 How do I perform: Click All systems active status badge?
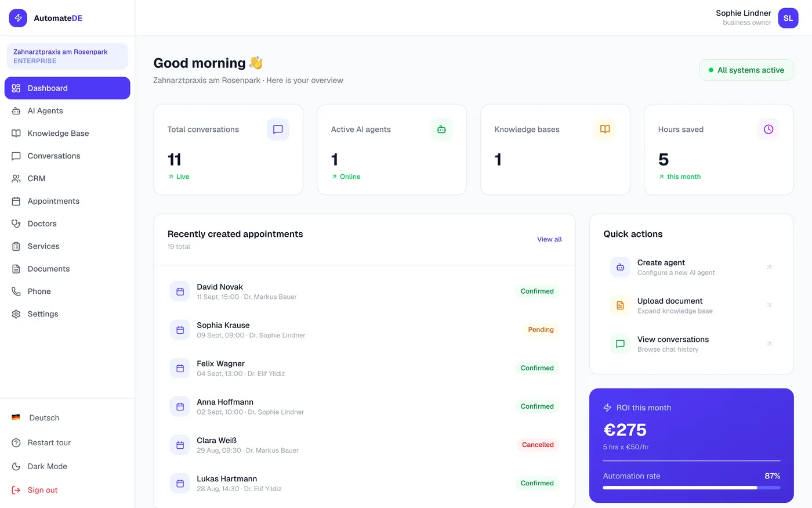point(746,70)
